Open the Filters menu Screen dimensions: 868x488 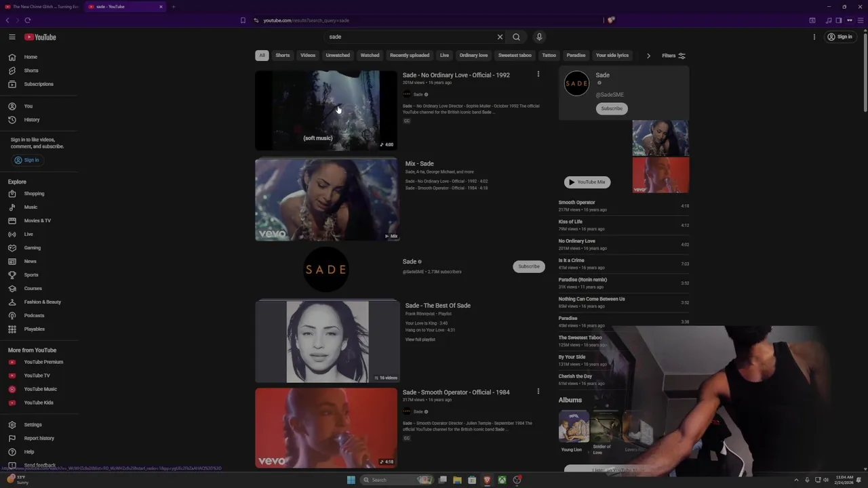pos(673,56)
